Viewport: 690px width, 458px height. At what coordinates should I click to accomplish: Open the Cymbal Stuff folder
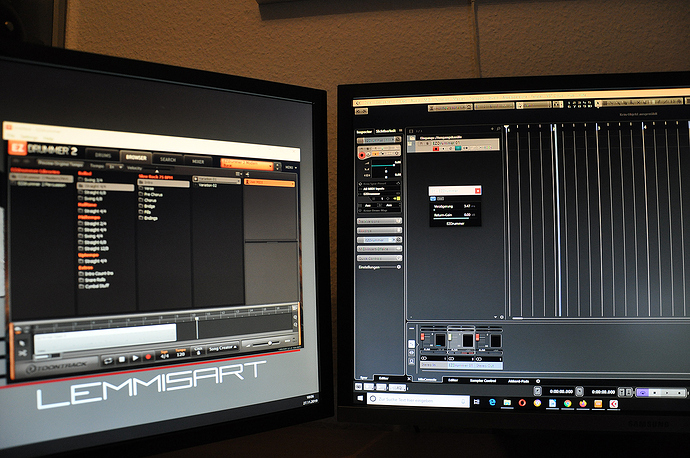(x=94, y=286)
